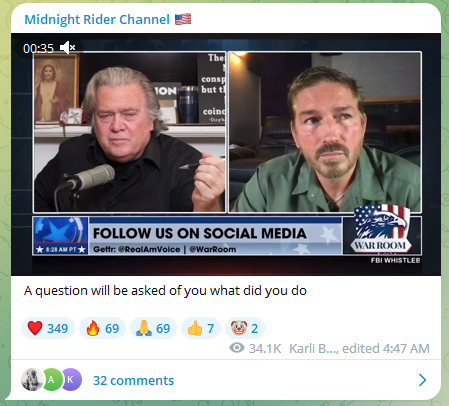This screenshot has width=449, height=406.
Task: Click the photo commenter avatar
Action: 32,379
